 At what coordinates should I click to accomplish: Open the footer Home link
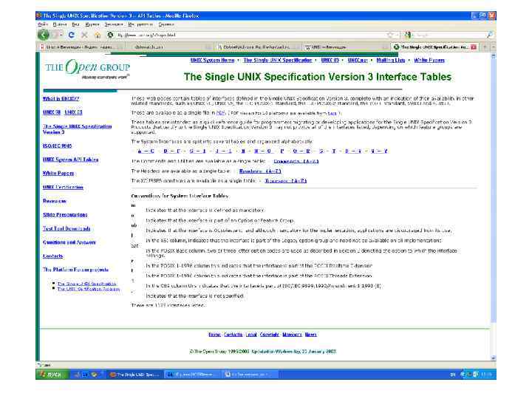coord(214,335)
